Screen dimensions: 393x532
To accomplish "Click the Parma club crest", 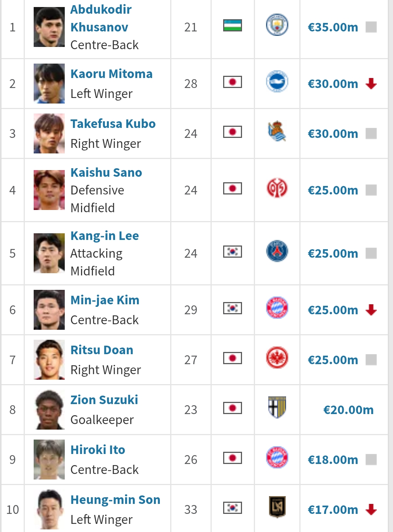I will tap(277, 407).
